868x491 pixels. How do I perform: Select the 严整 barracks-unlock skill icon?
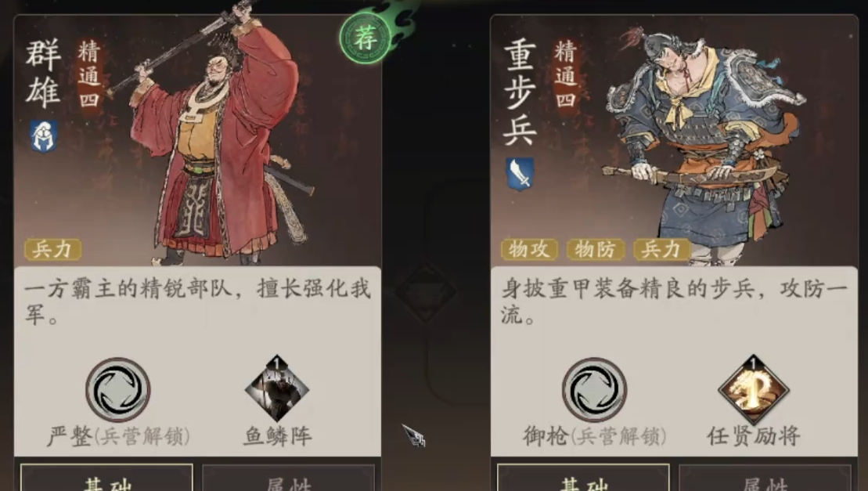pos(118,390)
